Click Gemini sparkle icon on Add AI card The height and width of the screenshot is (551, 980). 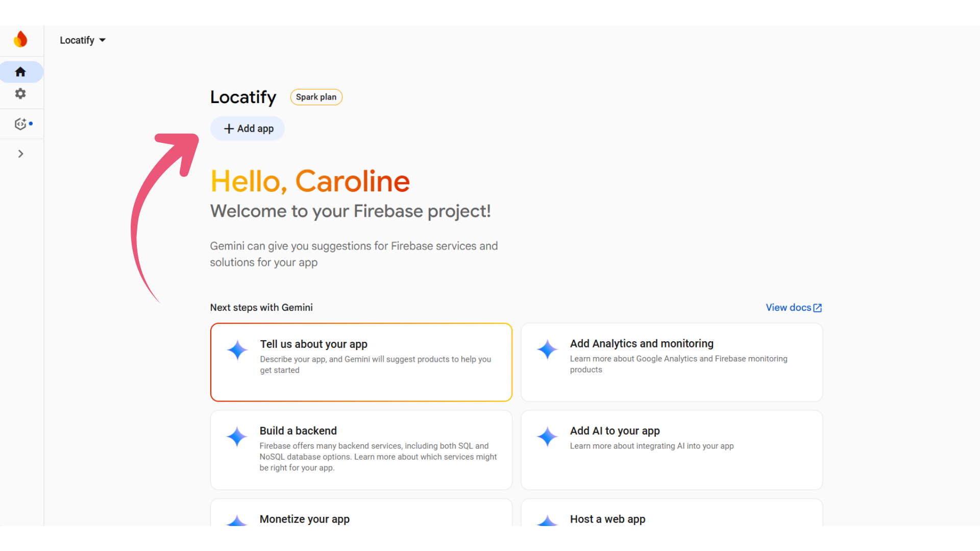tap(547, 437)
